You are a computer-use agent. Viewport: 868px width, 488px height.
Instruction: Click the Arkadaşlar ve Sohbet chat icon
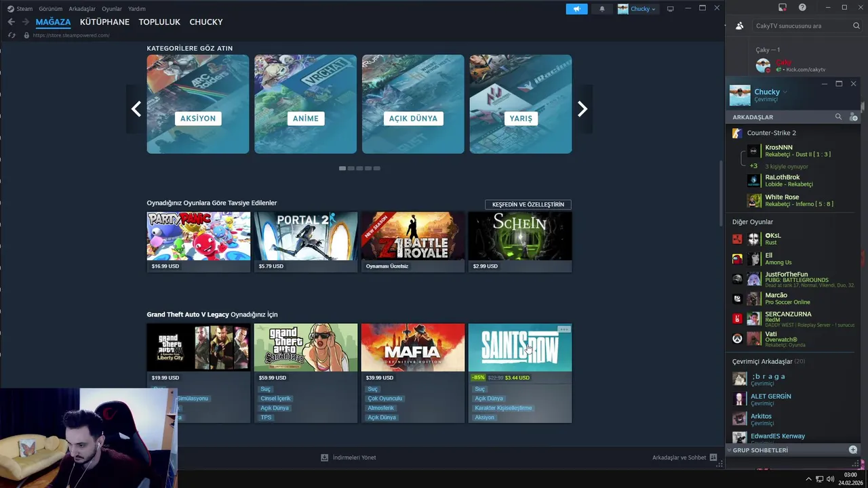coord(713,457)
